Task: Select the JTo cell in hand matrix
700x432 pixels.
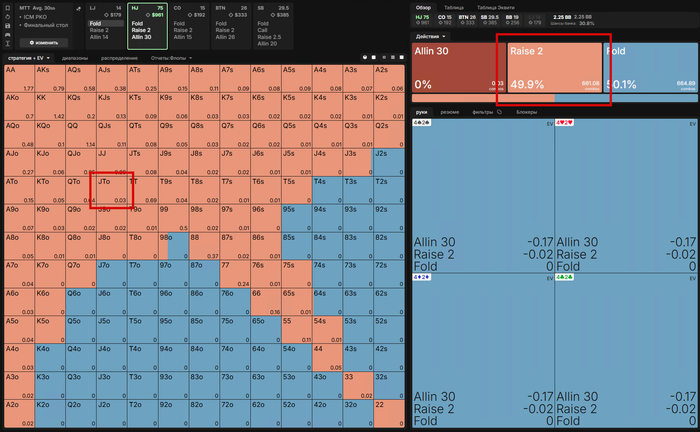Action: [112, 191]
